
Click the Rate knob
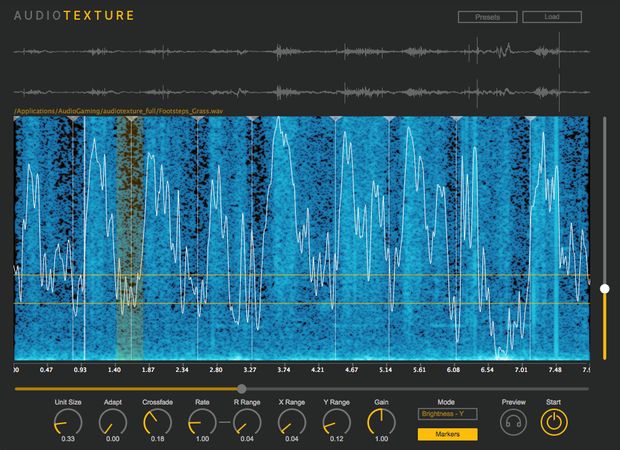coord(203,423)
